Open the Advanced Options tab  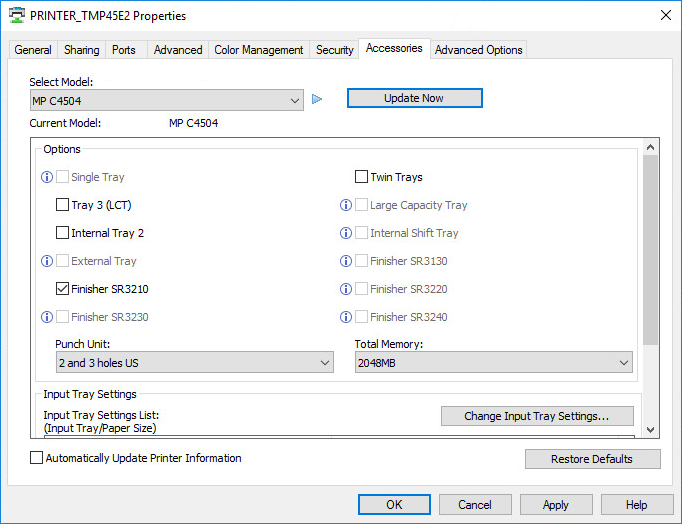point(478,50)
